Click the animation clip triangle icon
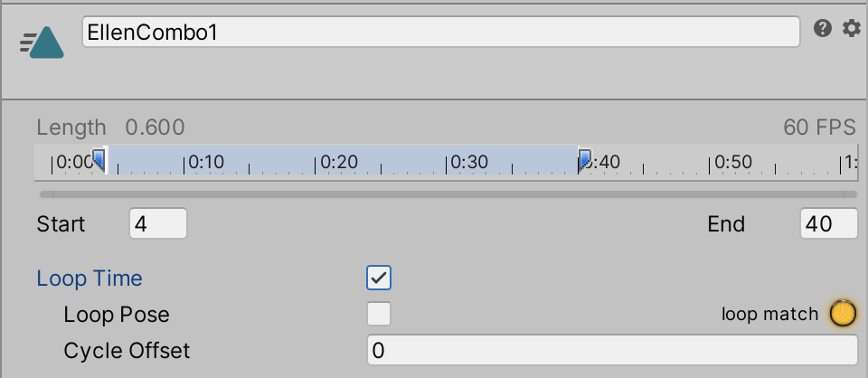 click(44, 43)
